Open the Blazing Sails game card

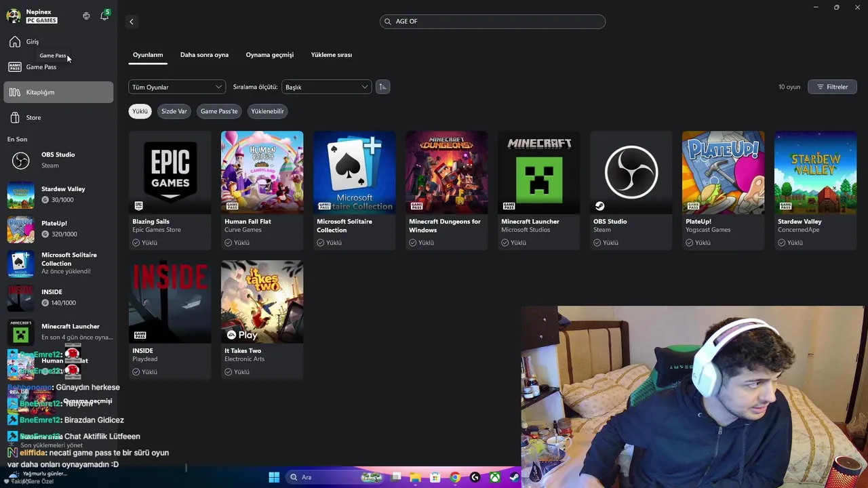click(x=170, y=190)
